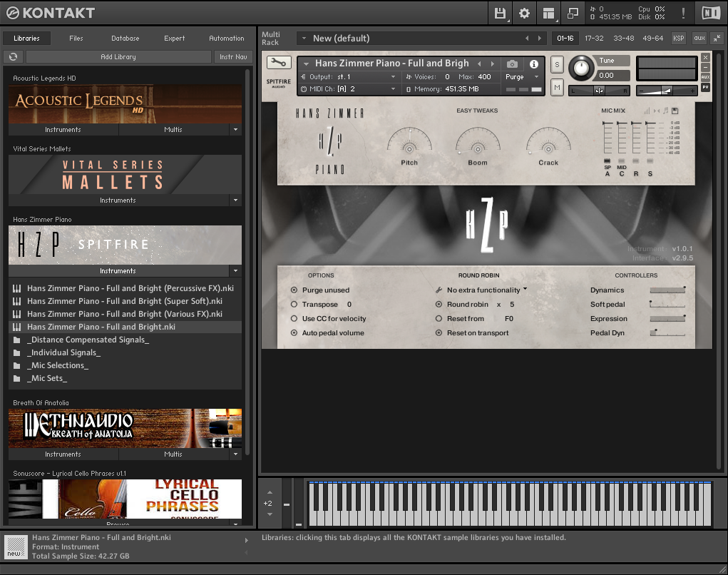This screenshot has height=575, width=728.
Task: Go to next instrument preset arrow
Action: [493, 63]
